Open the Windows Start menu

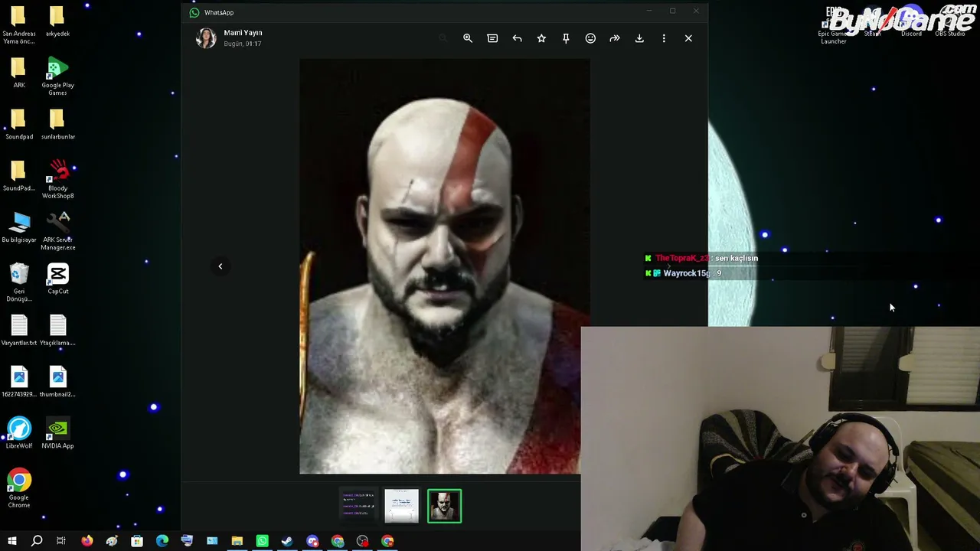[11, 541]
